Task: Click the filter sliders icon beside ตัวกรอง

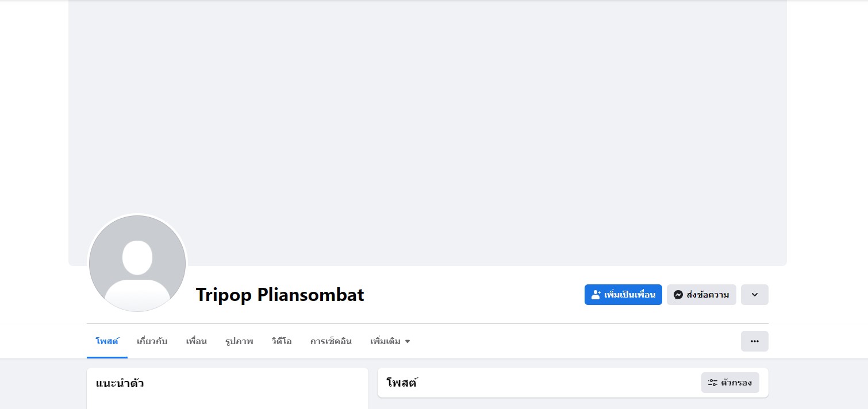Action: pos(713,383)
